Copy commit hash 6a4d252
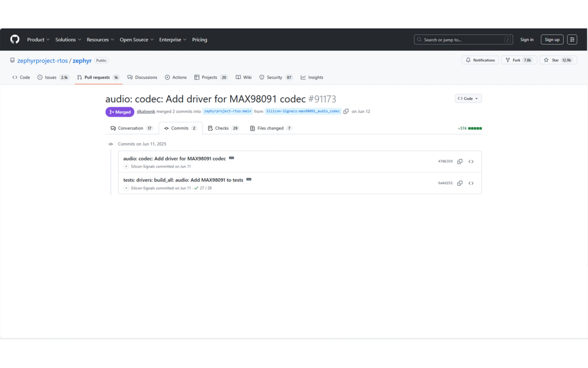 pos(460,183)
